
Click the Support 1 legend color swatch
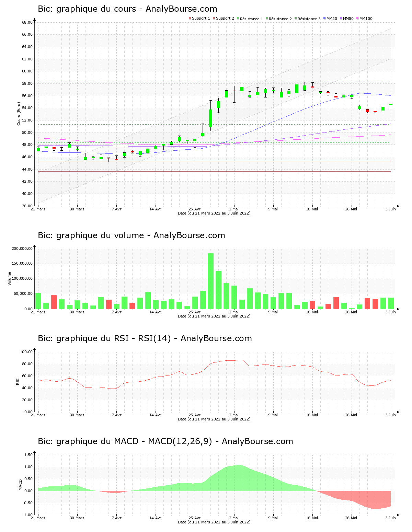190,19
